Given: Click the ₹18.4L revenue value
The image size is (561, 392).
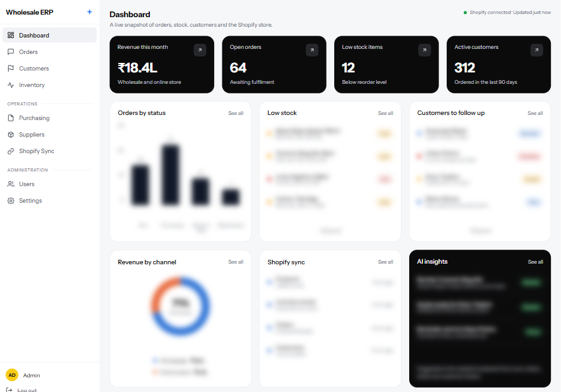Looking at the screenshot, I should (137, 67).
